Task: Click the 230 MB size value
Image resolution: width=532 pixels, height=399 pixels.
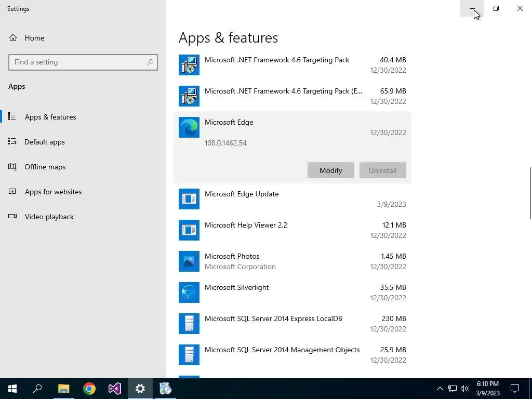Action: coord(394,318)
